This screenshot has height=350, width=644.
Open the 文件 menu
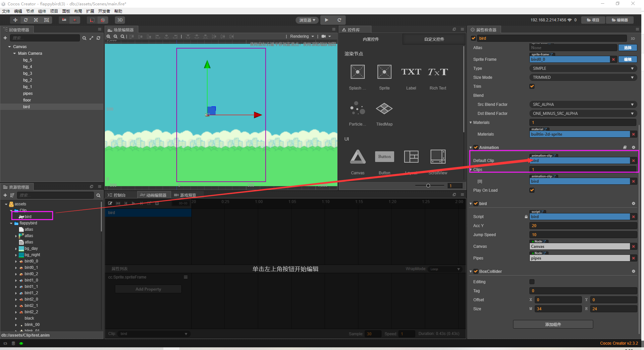point(6,11)
